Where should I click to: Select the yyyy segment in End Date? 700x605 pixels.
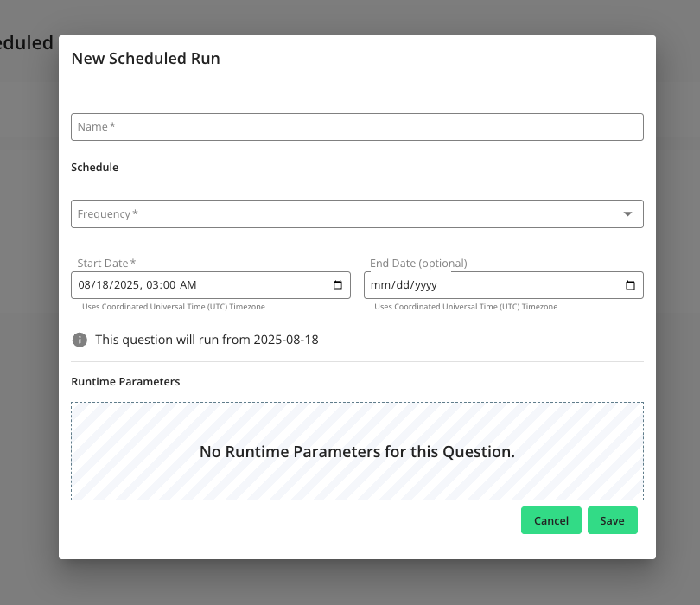coord(425,285)
